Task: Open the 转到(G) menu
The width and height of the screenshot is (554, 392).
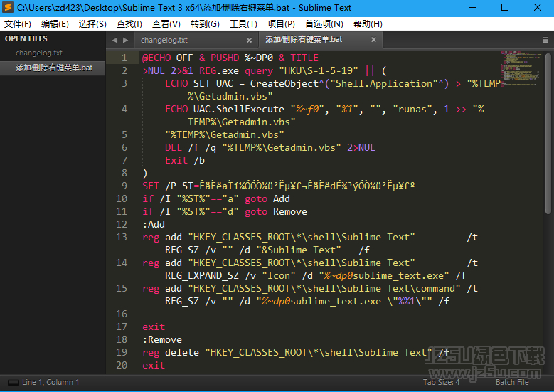Action: click(205, 24)
